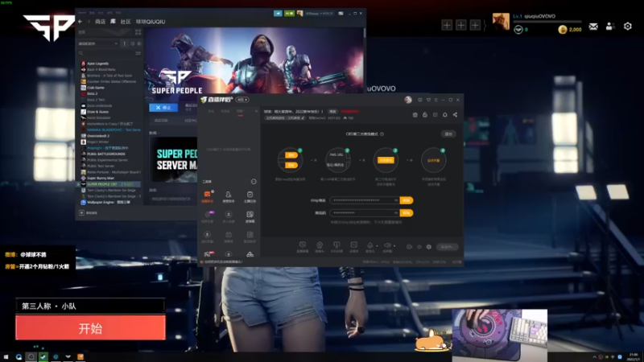This screenshot has height=362, width=644.
Task: Click the webcam overlay of mouse and keyboard
Action: 500,334
